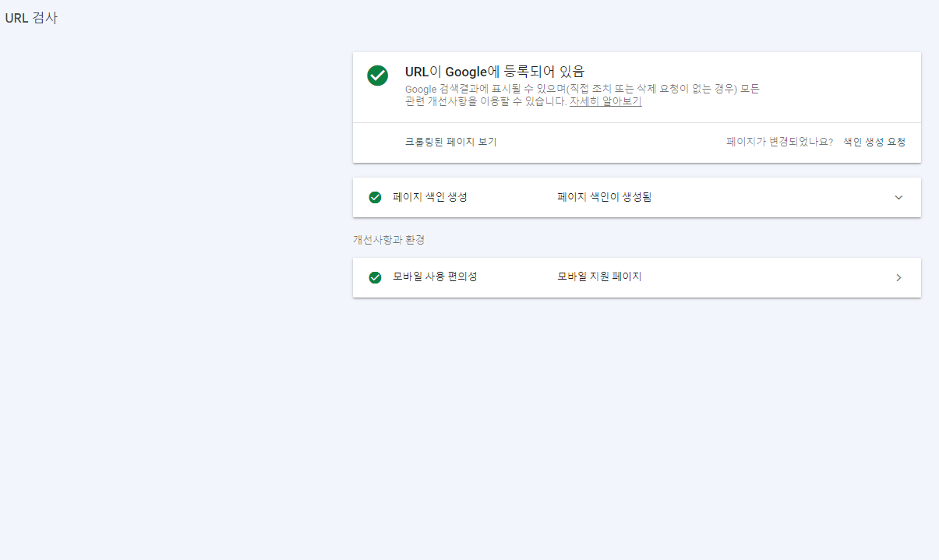The image size is (939, 560).
Task: Request indexing via 색인 생성 요청
Action: pos(874,142)
